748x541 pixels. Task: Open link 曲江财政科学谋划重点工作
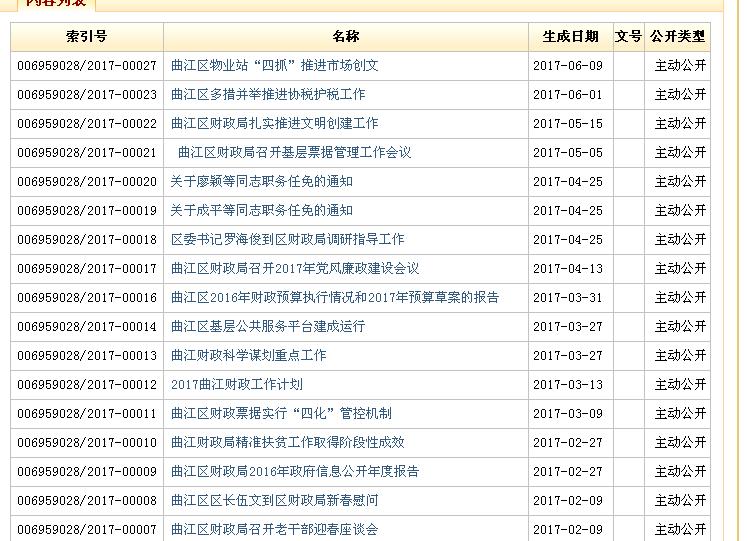click(x=248, y=355)
